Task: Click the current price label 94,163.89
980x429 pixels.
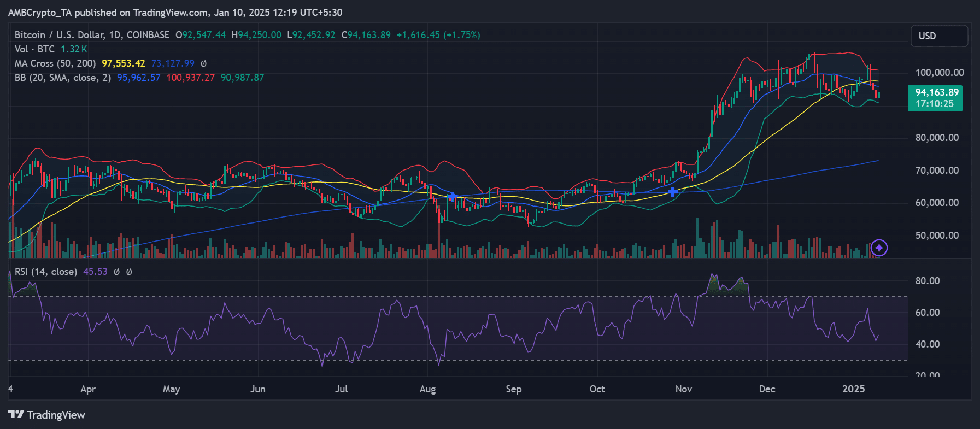Action: coord(935,98)
